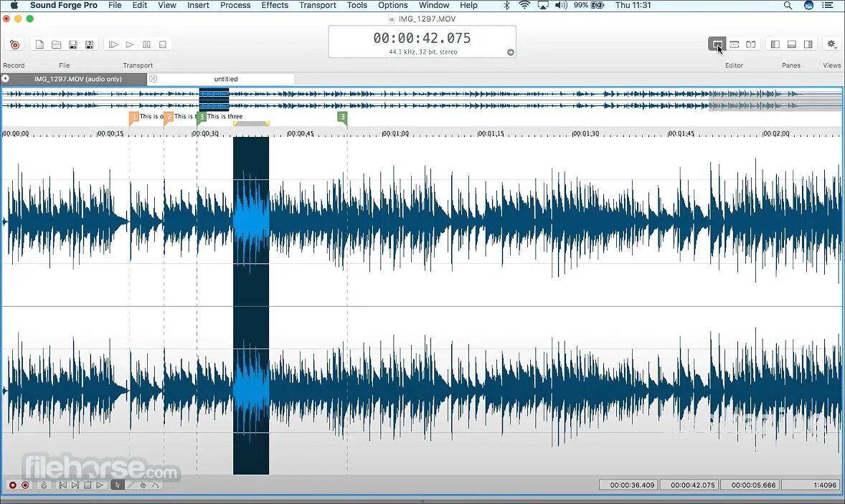The image size is (845, 504).
Task: Click the Play triangle in the bottom transport
Action: tap(100, 485)
